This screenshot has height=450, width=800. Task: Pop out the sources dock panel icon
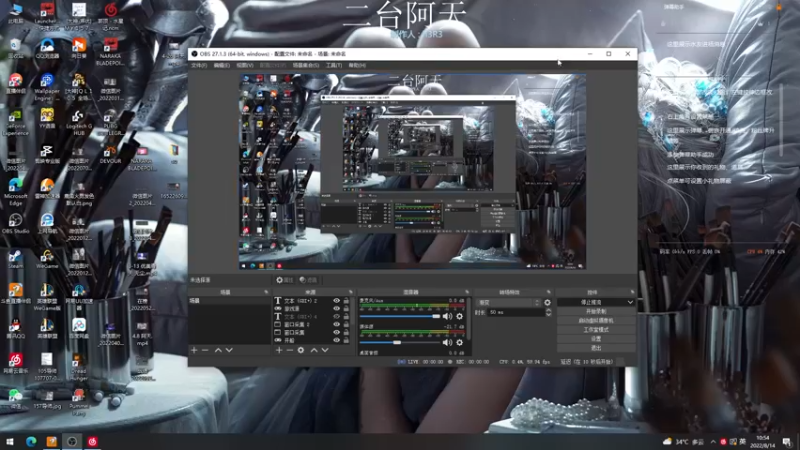(x=351, y=292)
